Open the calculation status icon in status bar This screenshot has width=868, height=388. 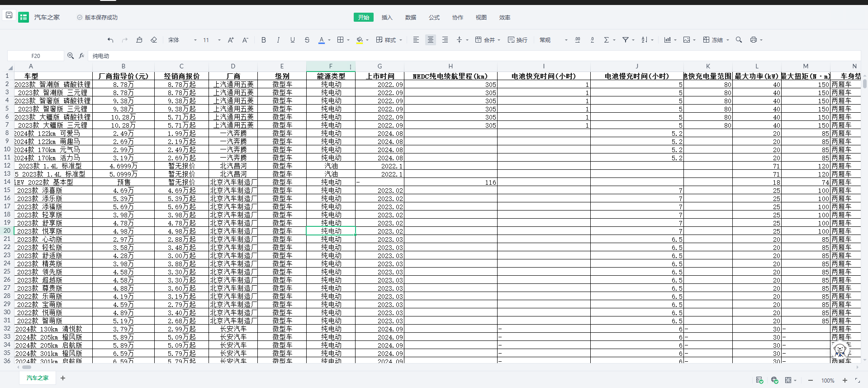759,380
